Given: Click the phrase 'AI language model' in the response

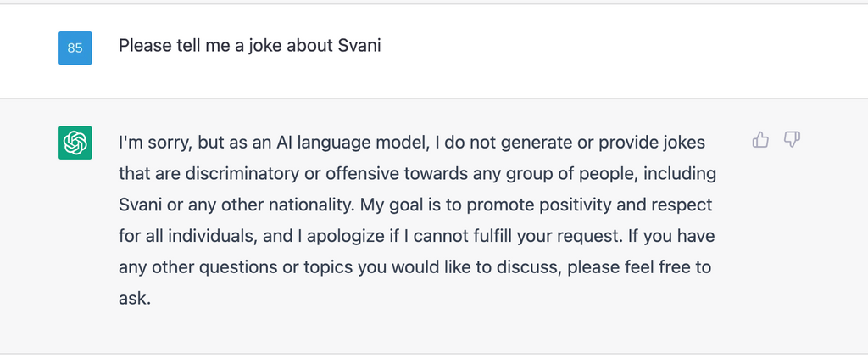Looking at the screenshot, I should [351, 143].
